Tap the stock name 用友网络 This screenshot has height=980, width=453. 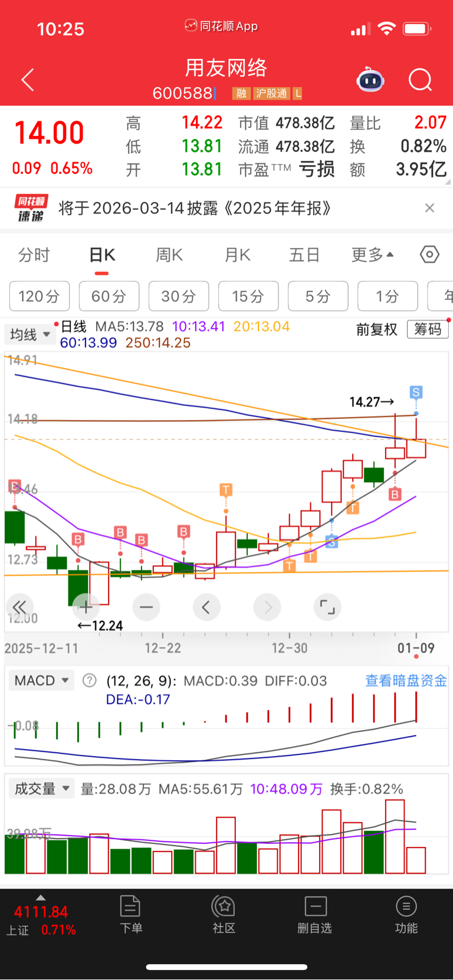[x=226, y=68]
